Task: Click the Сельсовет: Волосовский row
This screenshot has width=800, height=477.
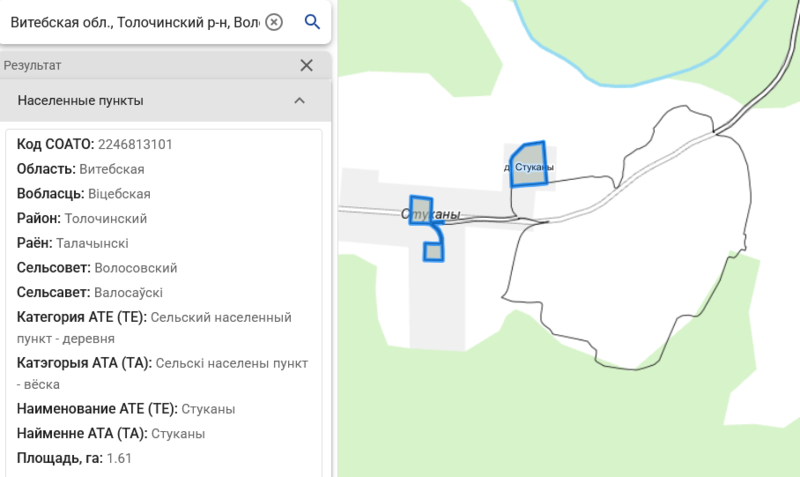Action: click(x=97, y=268)
